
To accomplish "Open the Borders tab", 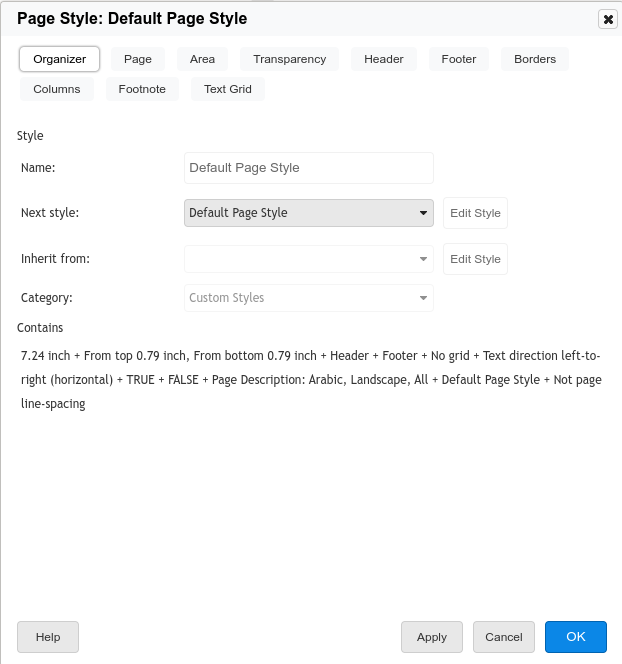I will point(535,59).
